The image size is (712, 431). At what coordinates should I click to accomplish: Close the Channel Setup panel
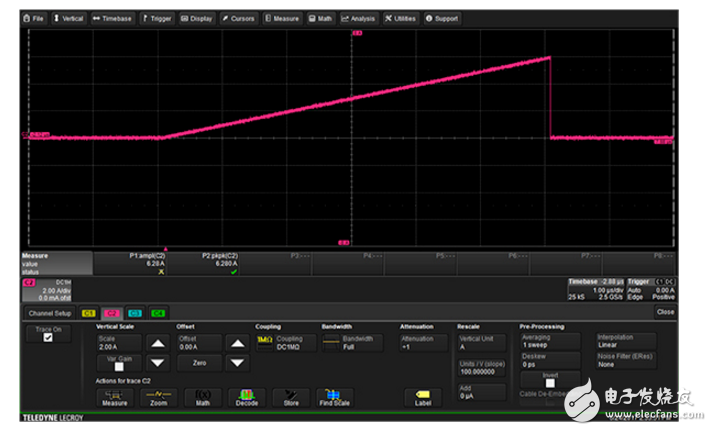click(x=665, y=312)
